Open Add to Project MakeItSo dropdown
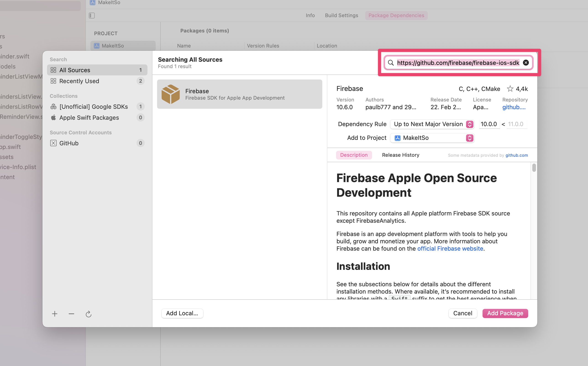The width and height of the screenshot is (588, 366). coord(432,138)
